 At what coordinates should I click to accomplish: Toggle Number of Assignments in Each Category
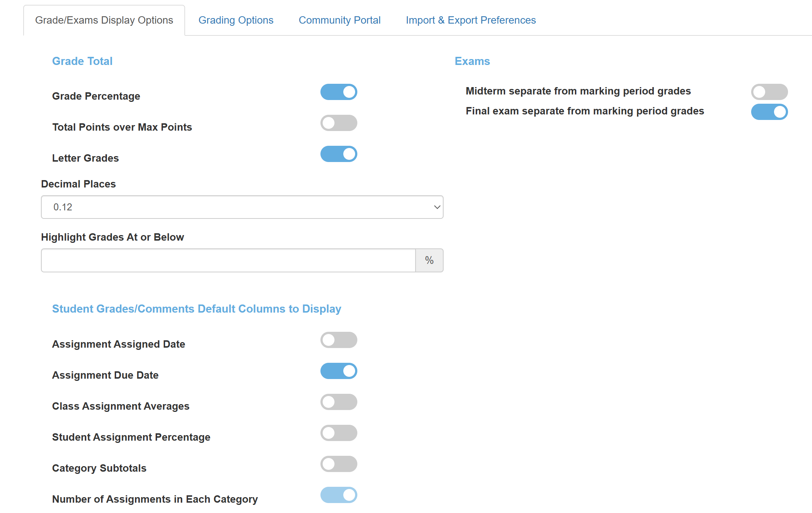click(x=339, y=495)
